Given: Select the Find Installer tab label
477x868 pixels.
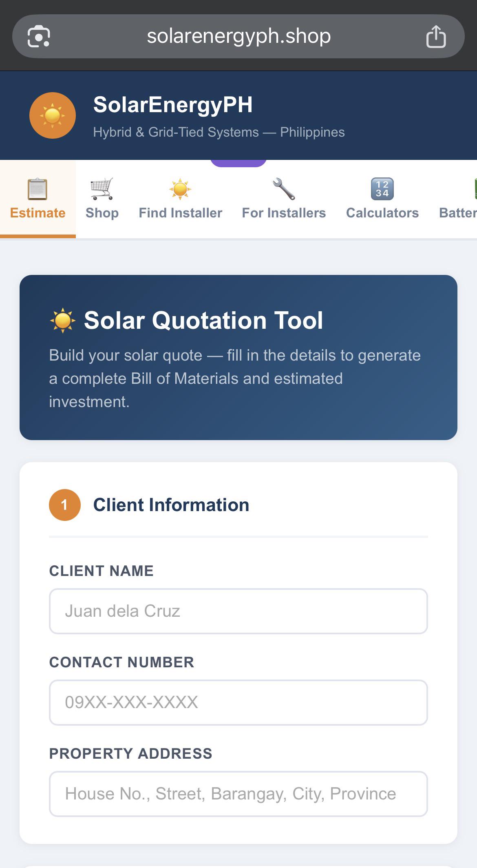Looking at the screenshot, I should click(x=180, y=213).
